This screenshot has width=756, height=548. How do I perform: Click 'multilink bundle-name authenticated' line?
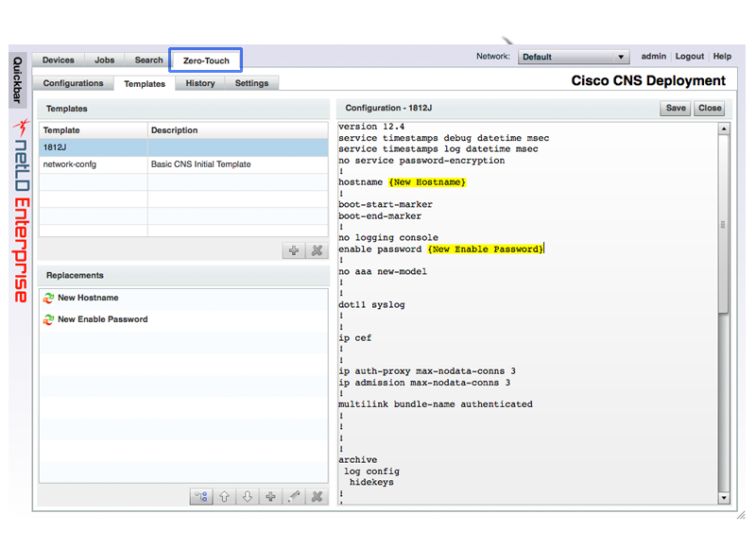pos(436,404)
